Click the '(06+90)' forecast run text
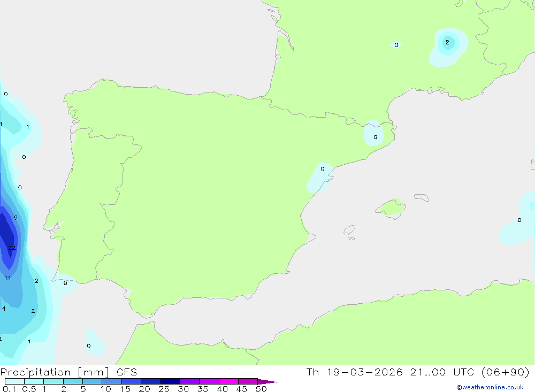The image size is (535, 392). (x=506, y=372)
